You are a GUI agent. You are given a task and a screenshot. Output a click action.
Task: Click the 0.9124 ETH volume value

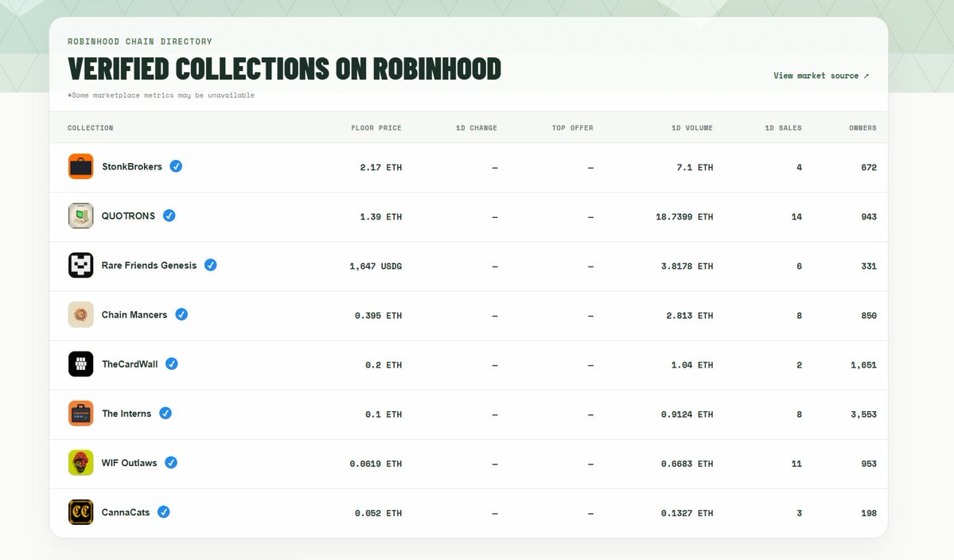[687, 414]
